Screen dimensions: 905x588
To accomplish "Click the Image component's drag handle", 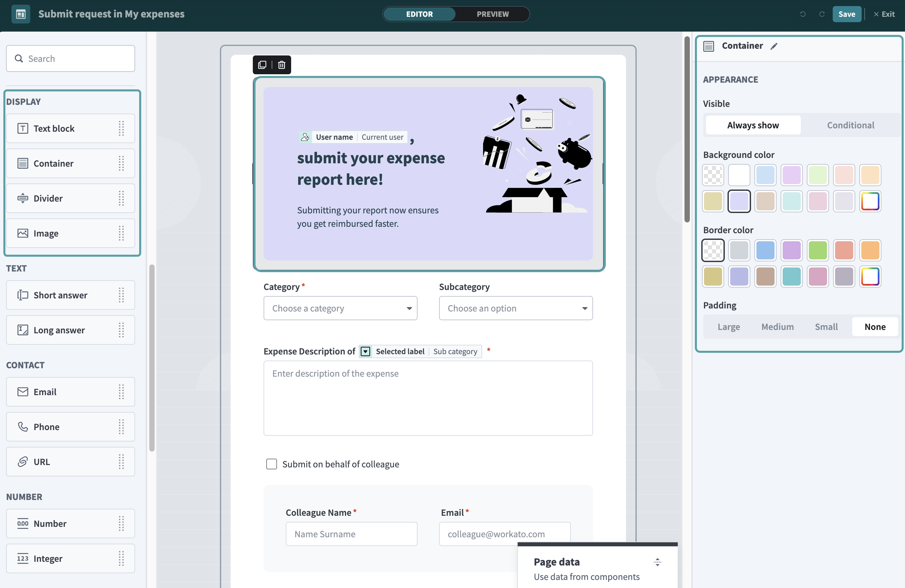I will click(121, 233).
